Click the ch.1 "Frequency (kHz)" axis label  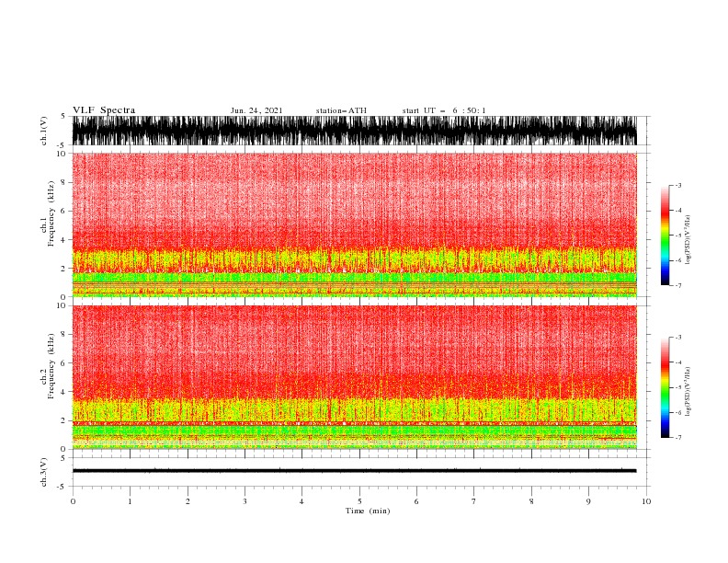[51, 213]
